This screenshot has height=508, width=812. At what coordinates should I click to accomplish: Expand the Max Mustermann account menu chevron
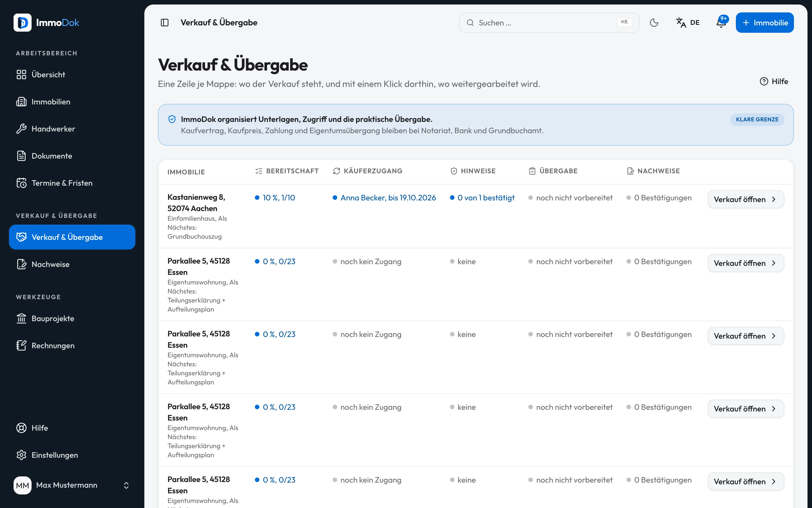126,485
